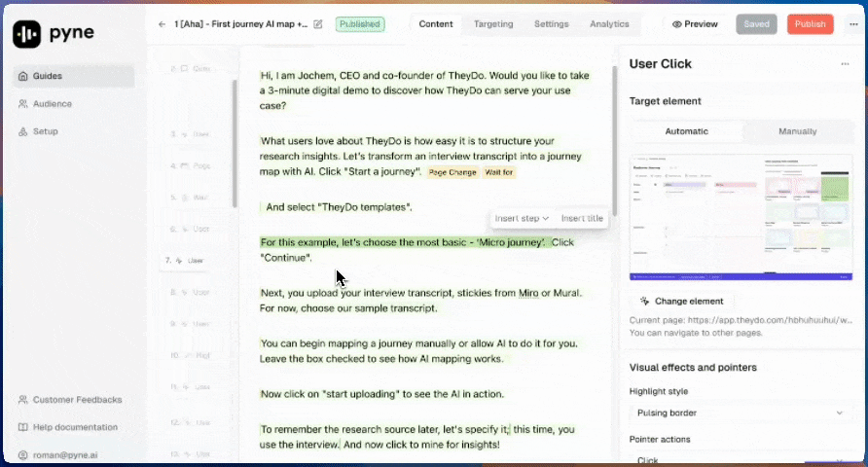Open Customer Feedbacks page

[77, 400]
